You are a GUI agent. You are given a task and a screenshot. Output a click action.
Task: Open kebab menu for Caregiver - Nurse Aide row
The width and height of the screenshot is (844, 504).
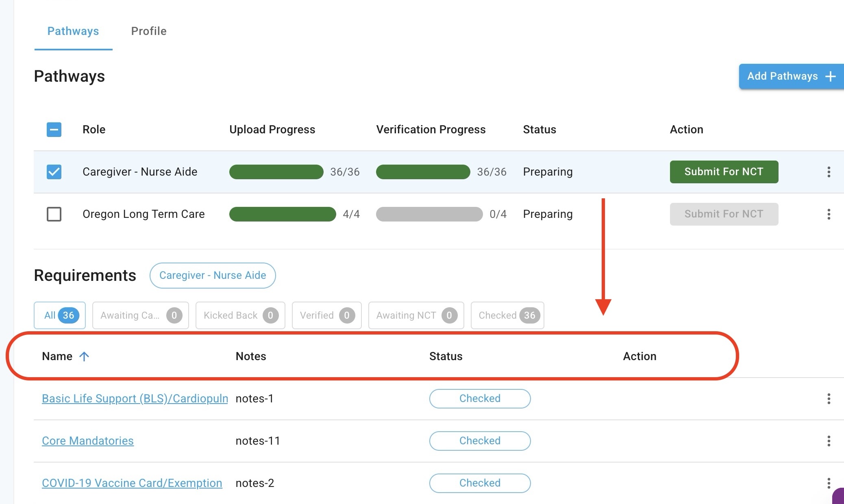pyautogui.click(x=829, y=172)
